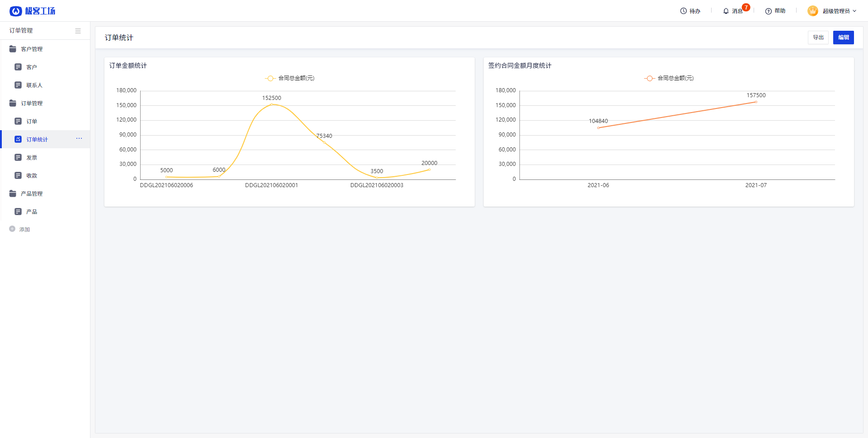Click the 152500 peak data point
Viewport: 868px width, 438px height.
(272, 104)
